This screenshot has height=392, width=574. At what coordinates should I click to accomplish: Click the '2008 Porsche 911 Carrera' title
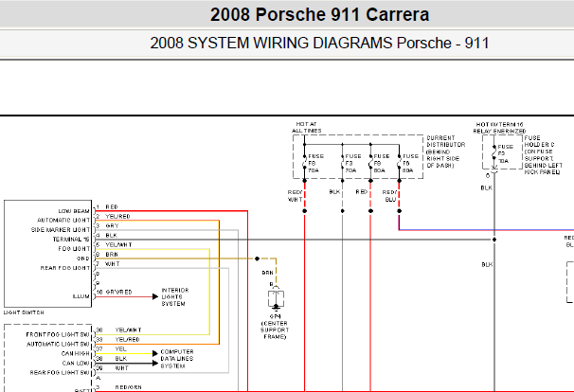coord(319,14)
